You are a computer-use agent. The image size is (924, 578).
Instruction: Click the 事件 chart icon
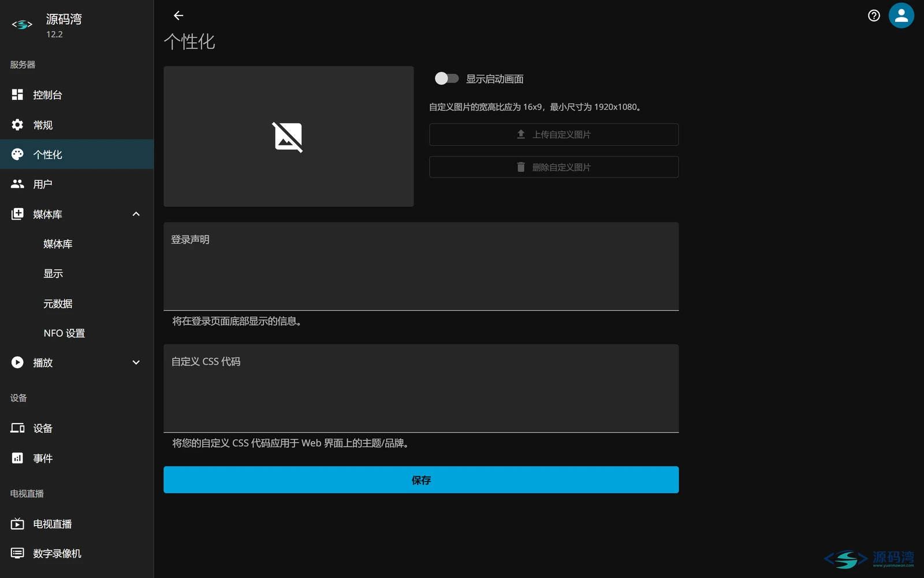[x=17, y=458]
